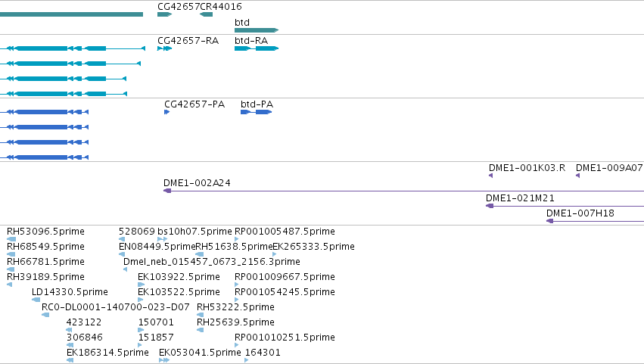Click the CG42657-RA transcript glyph
This screenshot has width=644, height=364.
tap(164, 48)
